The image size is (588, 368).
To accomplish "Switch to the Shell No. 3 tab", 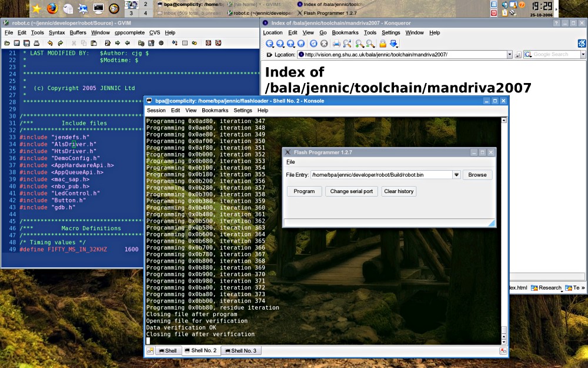I will click(241, 351).
